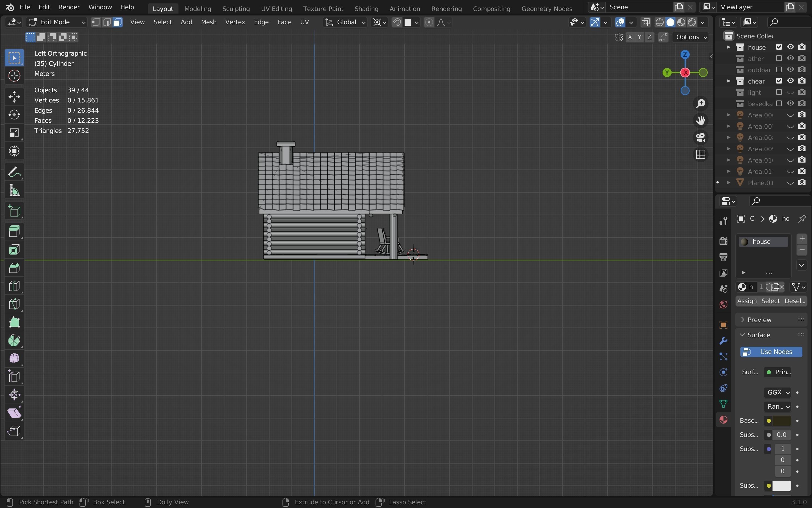Click the Zoom view icon
The width and height of the screenshot is (812, 508).
[701, 104]
